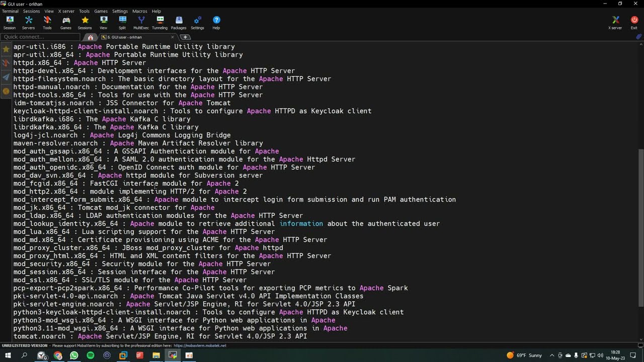Click the Help toolbar button
This screenshot has width=644, height=362.
(216, 23)
